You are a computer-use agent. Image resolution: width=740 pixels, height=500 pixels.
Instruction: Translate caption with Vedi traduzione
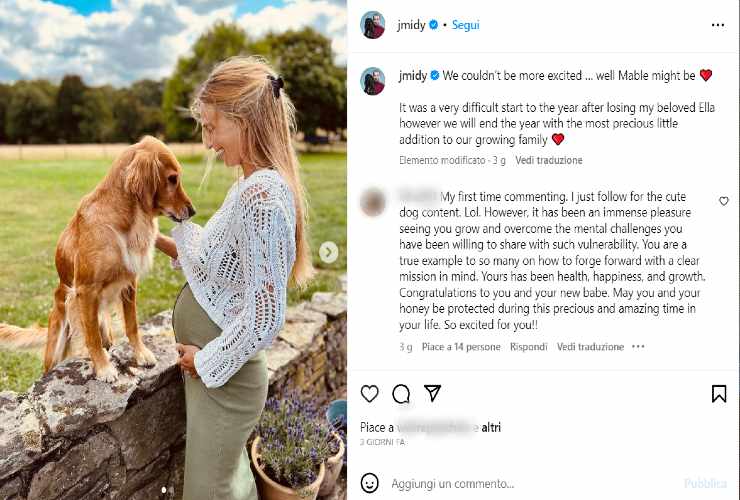pyautogui.click(x=548, y=160)
